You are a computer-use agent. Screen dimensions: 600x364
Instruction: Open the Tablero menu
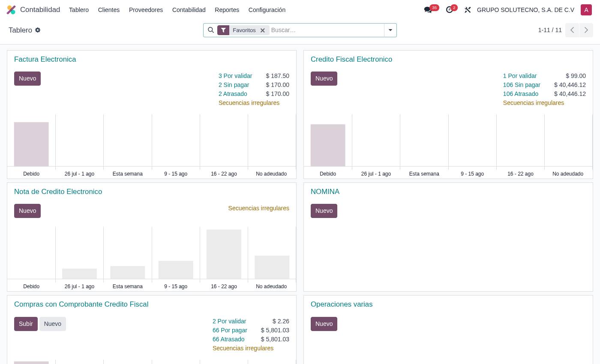point(79,10)
